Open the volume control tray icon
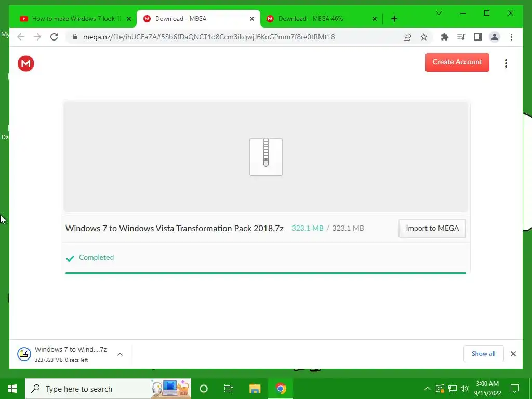Screen dimensions: 532x399 click(464, 389)
